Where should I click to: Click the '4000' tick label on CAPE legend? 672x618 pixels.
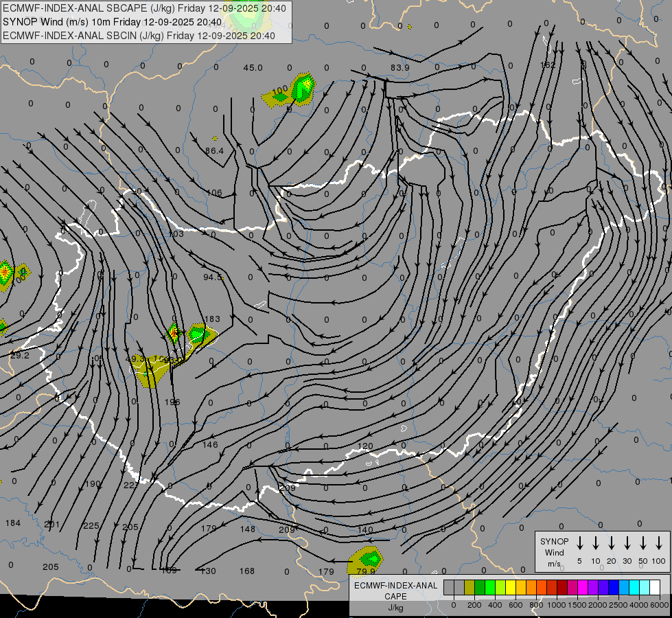coord(638,605)
